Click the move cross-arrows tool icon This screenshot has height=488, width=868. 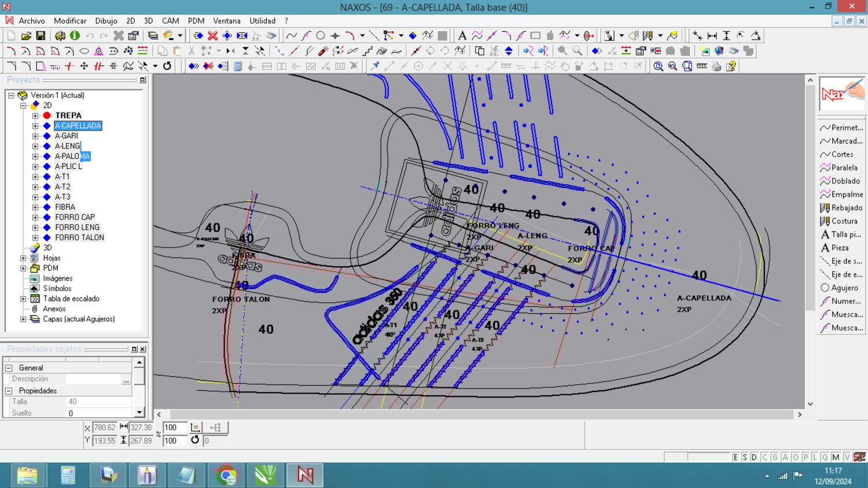[84, 66]
